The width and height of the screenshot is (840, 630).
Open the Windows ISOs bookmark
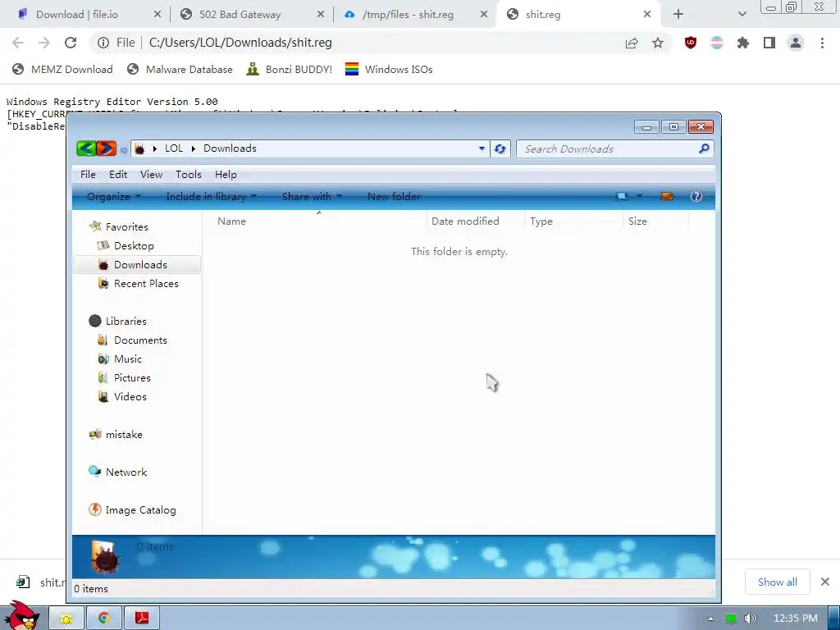[389, 69]
